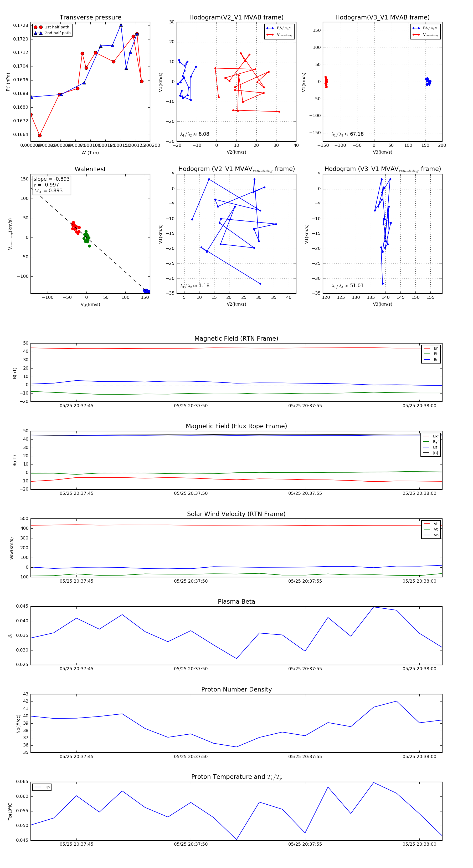Click the By' legend entry
Viewport: 473px width, 868px height.
[x=431, y=442]
